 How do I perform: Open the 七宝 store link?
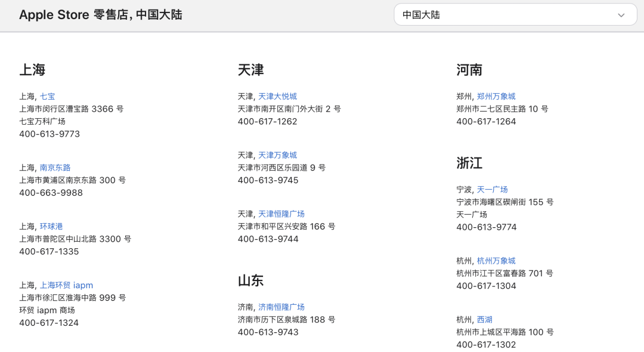pos(47,97)
